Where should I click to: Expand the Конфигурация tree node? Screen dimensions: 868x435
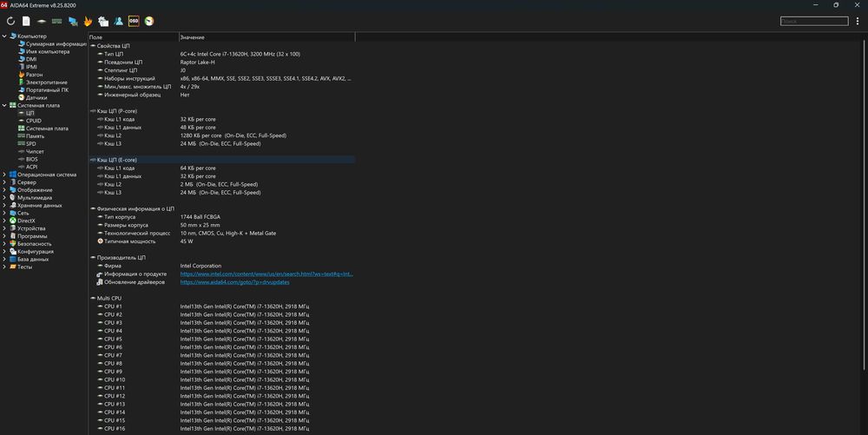click(4, 251)
